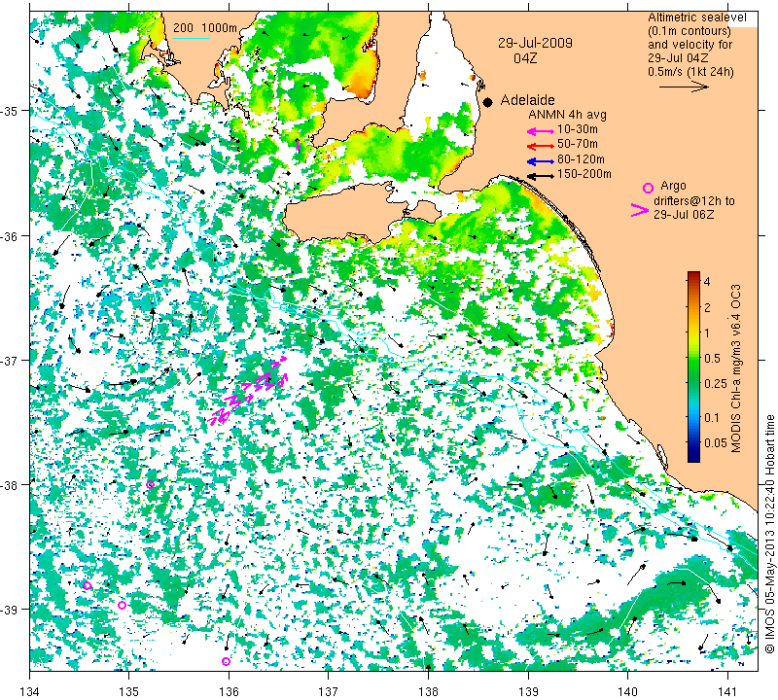Click the colorbar value 0.5
This screenshot has height=700, width=778.
pos(712,358)
